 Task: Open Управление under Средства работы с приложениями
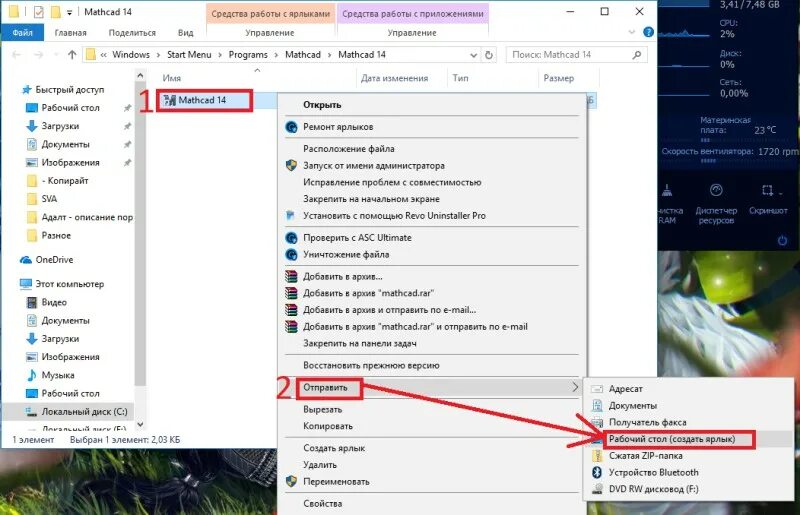412,33
